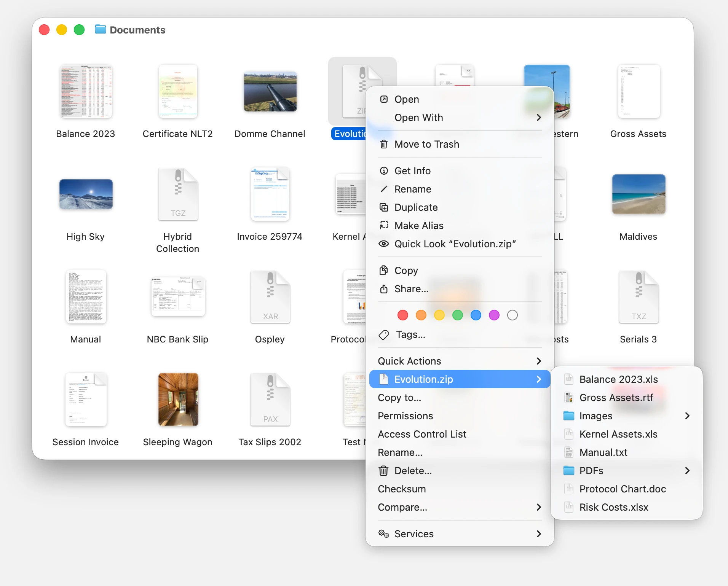Select the Hybrid Collection TGZ archive icon
This screenshot has height=586, width=728.
point(178,194)
